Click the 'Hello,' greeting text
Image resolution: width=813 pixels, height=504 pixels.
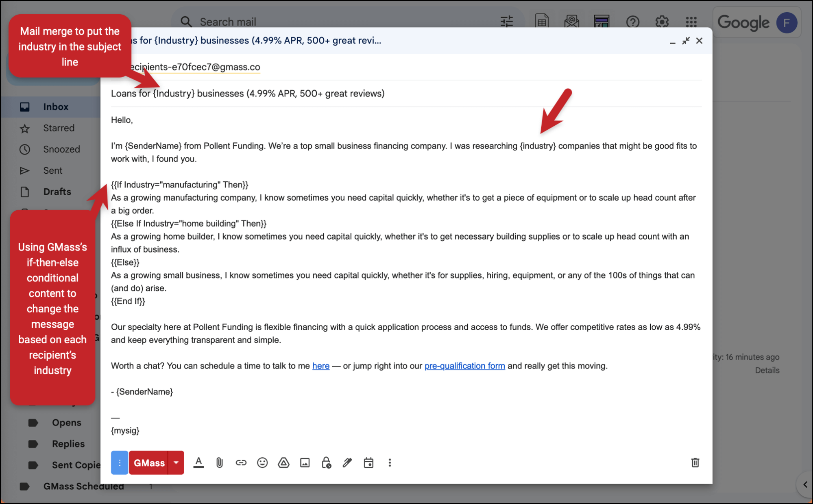pos(122,120)
